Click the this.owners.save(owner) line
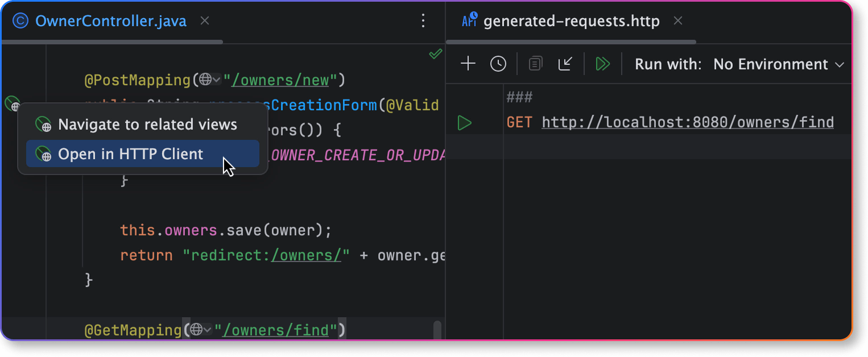The height and width of the screenshot is (357, 868). click(x=226, y=230)
